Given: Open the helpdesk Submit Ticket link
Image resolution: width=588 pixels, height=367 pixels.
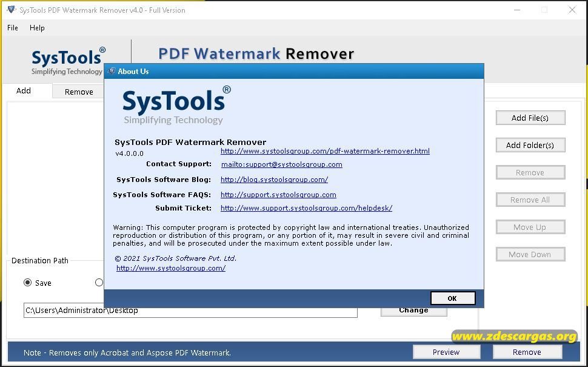Looking at the screenshot, I should pyautogui.click(x=306, y=208).
